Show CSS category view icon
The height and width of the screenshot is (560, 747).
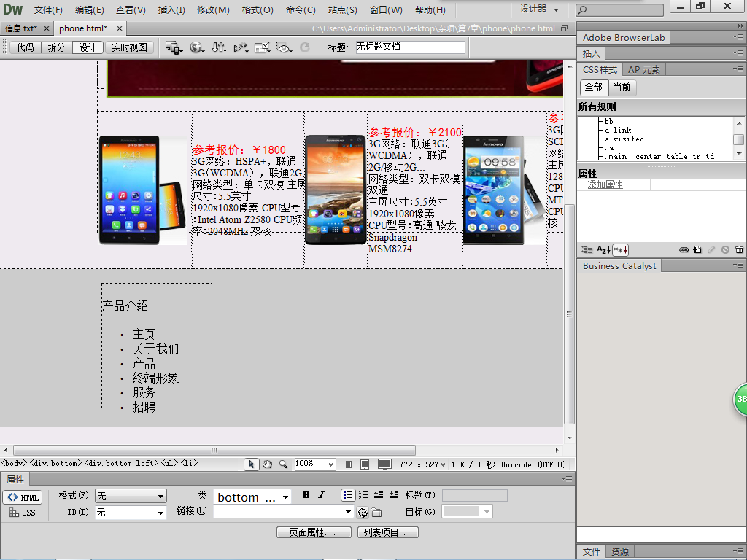[587, 249]
